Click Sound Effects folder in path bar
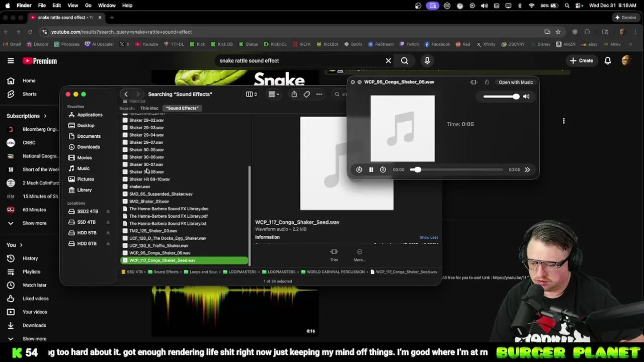The image size is (644, 362). [163, 272]
